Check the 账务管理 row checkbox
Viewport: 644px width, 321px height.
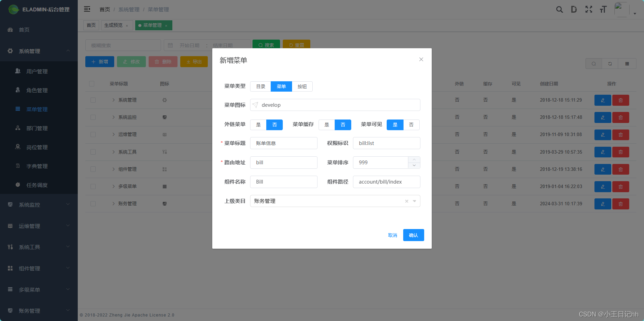93,204
